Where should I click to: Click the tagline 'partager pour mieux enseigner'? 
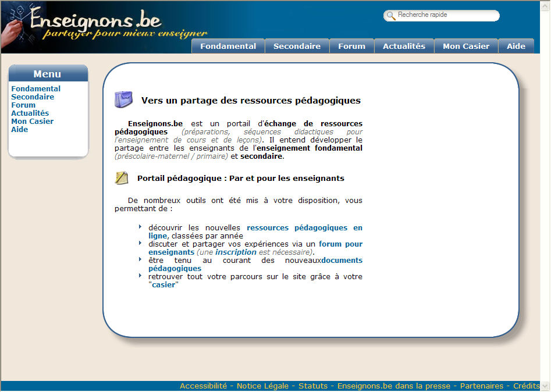click(x=125, y=34)
